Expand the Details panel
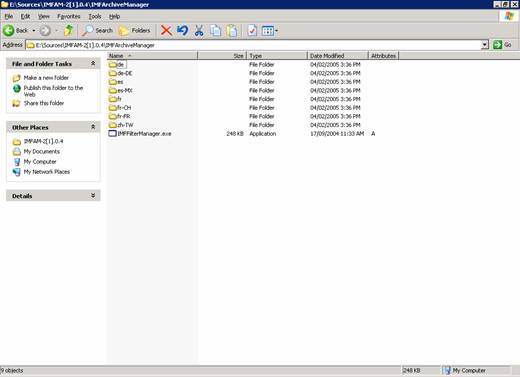Viewport: 520px width, 377px height. click(x=93, y=196)
